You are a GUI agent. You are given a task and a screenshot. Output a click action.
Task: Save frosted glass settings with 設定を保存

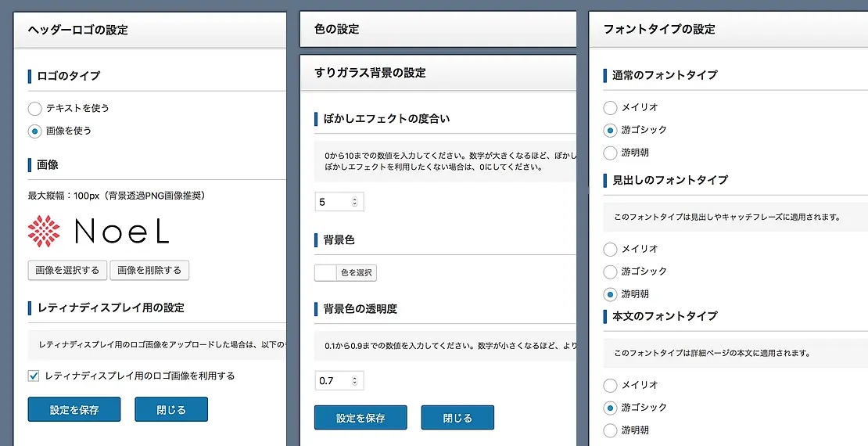360,418
